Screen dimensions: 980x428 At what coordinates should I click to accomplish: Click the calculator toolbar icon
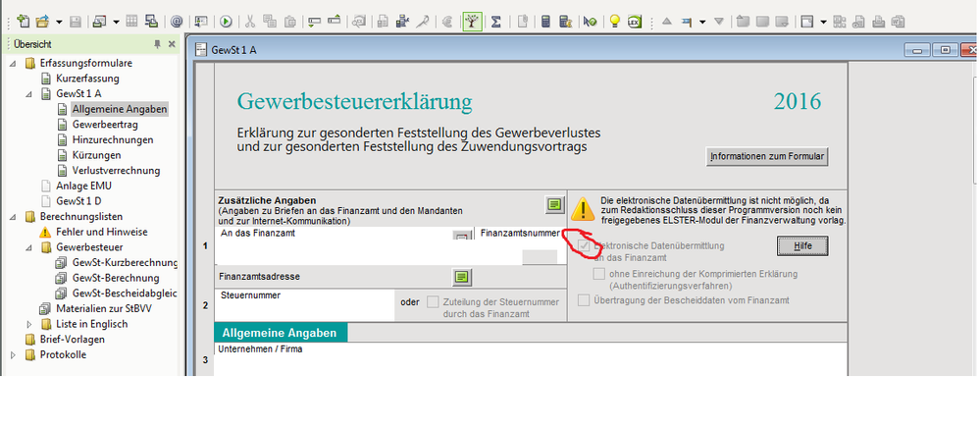(x=546, y=21)
